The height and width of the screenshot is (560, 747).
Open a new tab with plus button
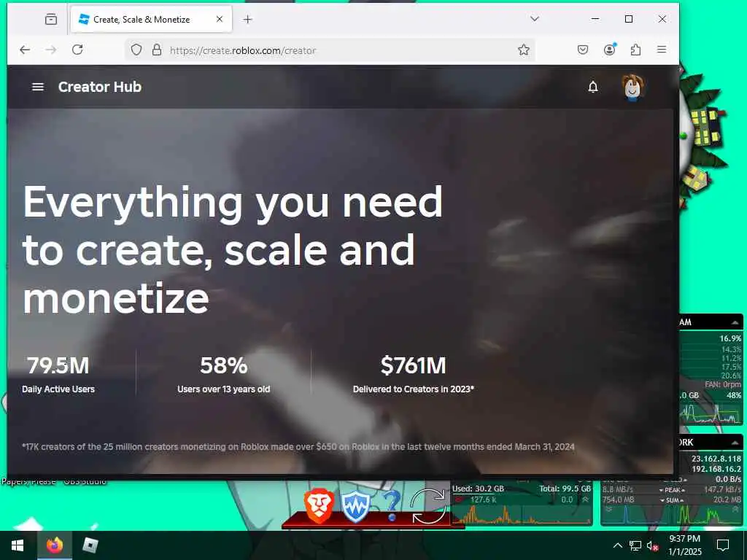point(248,20)
